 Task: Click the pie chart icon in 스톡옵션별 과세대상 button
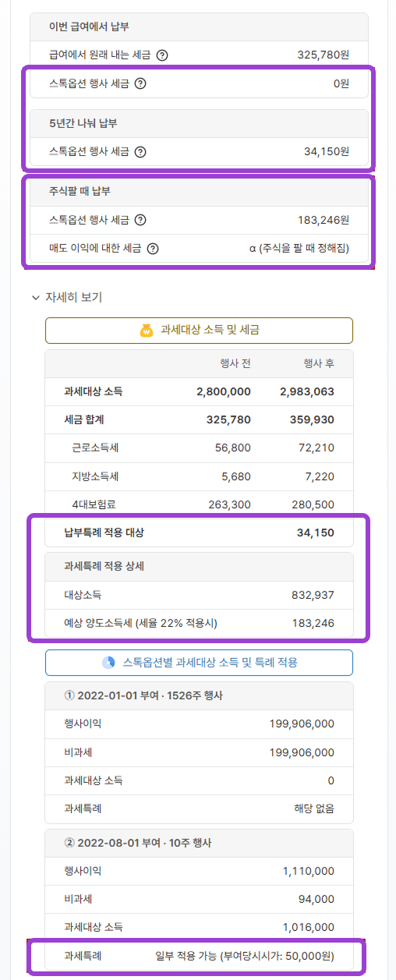point(109,663)
